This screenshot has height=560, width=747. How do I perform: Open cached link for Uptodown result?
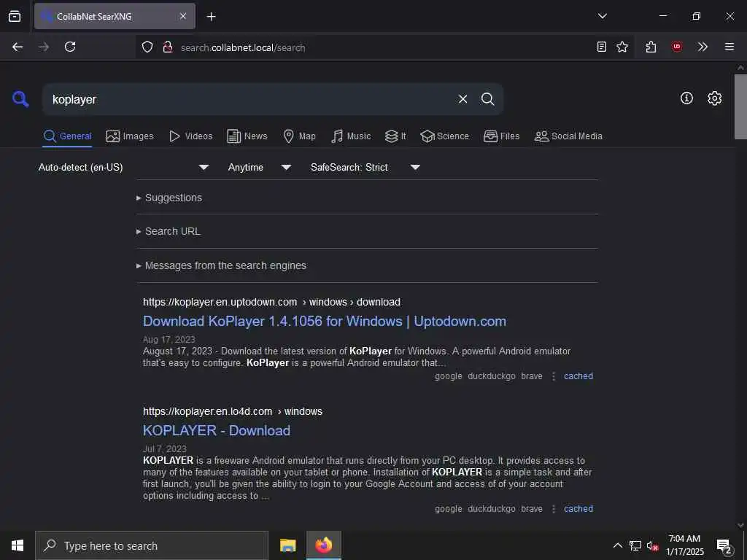(x=578, y=376)
